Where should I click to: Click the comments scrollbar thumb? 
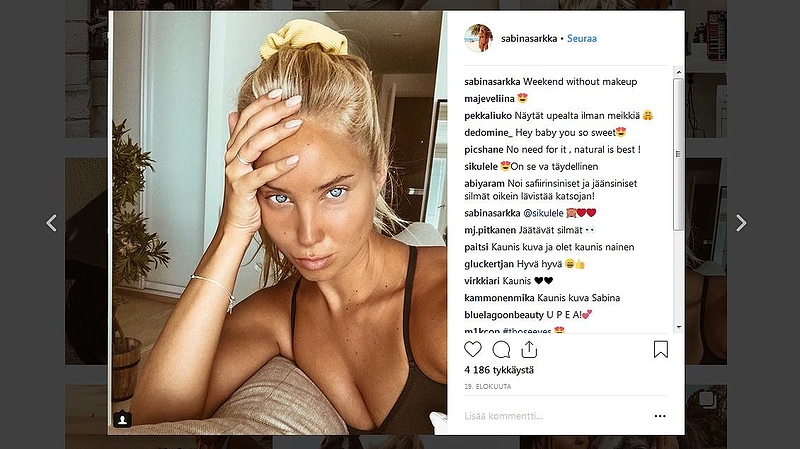678,154
